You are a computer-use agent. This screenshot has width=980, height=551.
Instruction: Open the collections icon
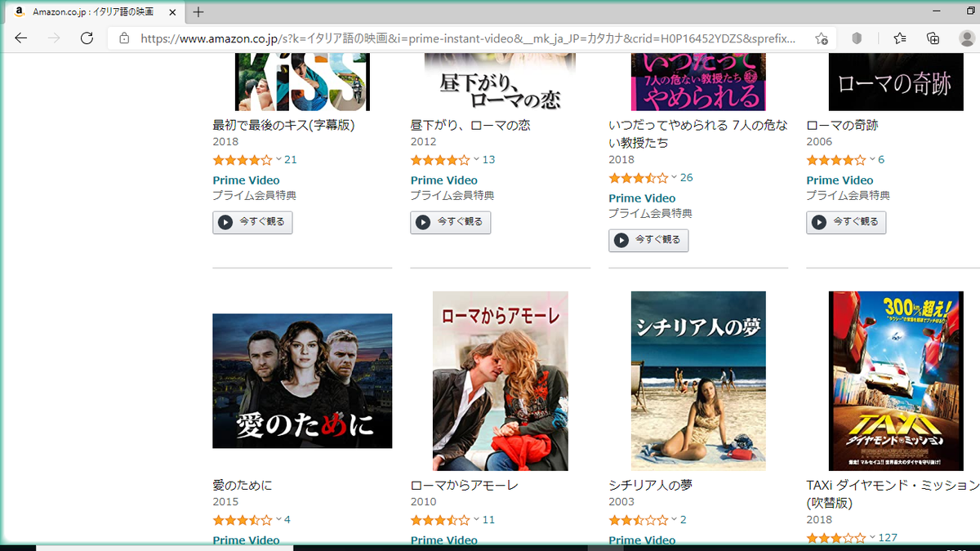(933, 38)
